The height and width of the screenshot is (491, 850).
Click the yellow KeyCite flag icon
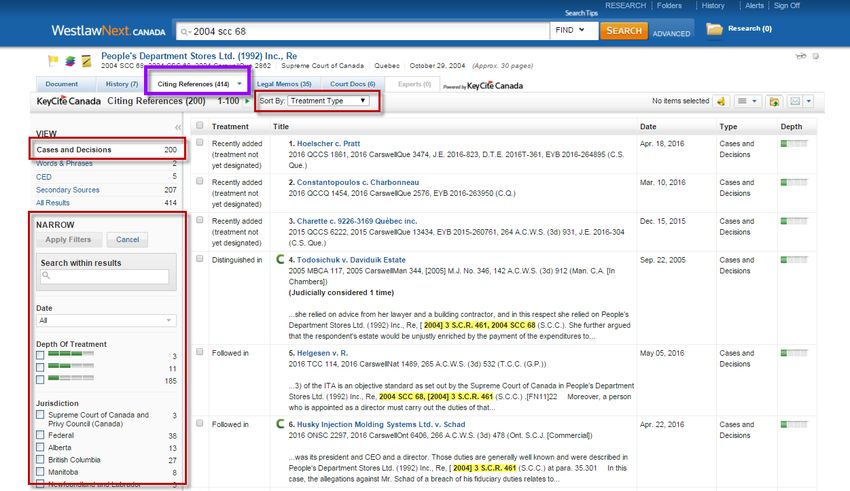(x=53, y=61)
